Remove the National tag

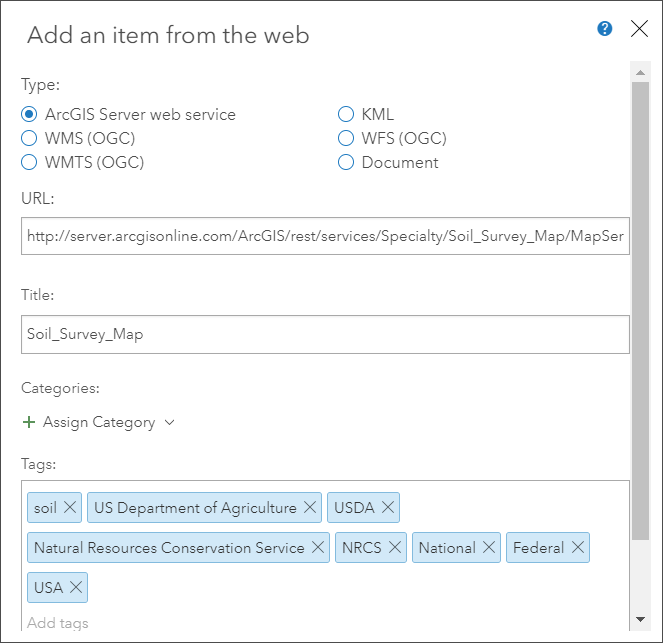tap(489, 548)
